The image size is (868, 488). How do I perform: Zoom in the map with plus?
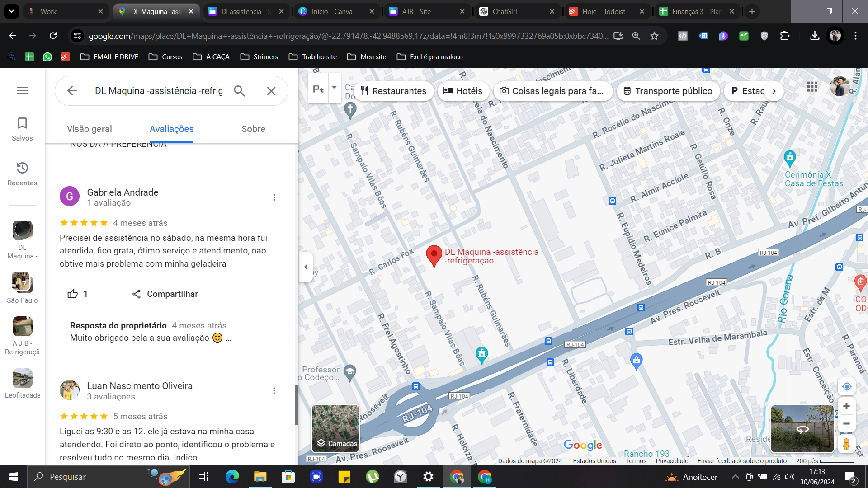847,406
